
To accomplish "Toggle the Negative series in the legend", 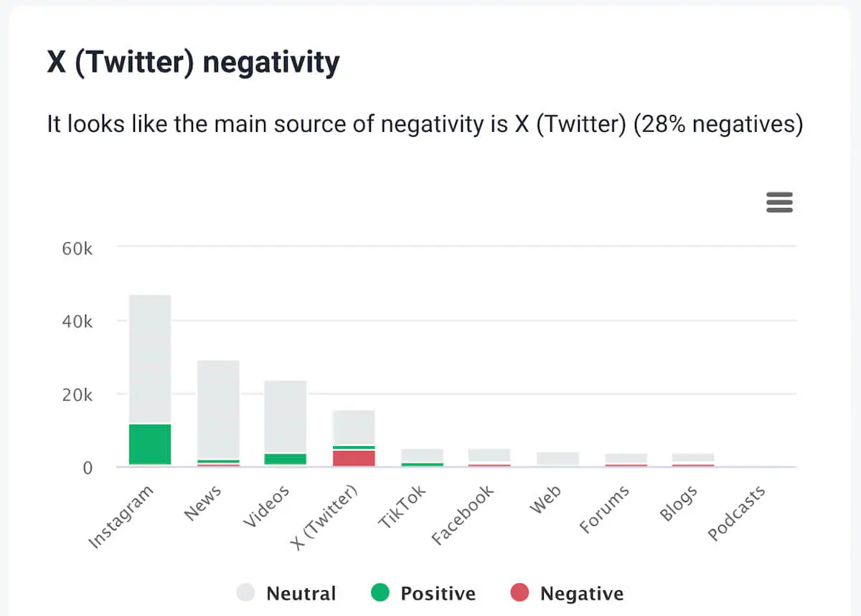I will pos(583,593).
